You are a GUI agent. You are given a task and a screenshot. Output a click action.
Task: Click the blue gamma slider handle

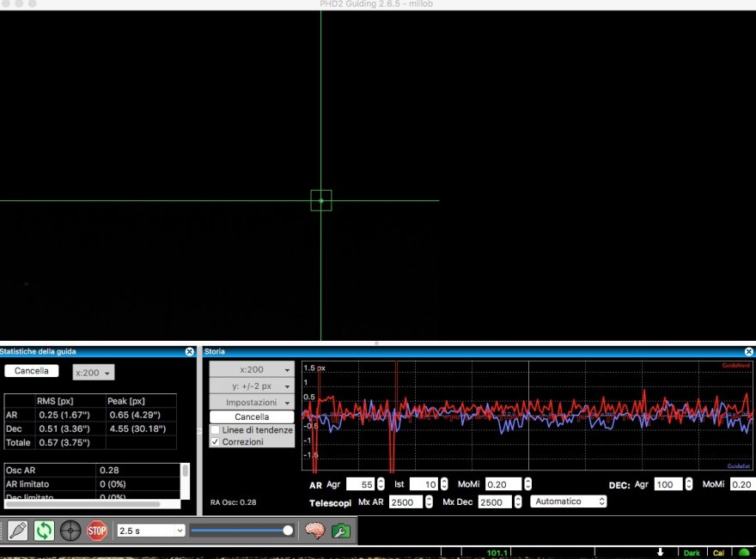click(x=288, y=531)
